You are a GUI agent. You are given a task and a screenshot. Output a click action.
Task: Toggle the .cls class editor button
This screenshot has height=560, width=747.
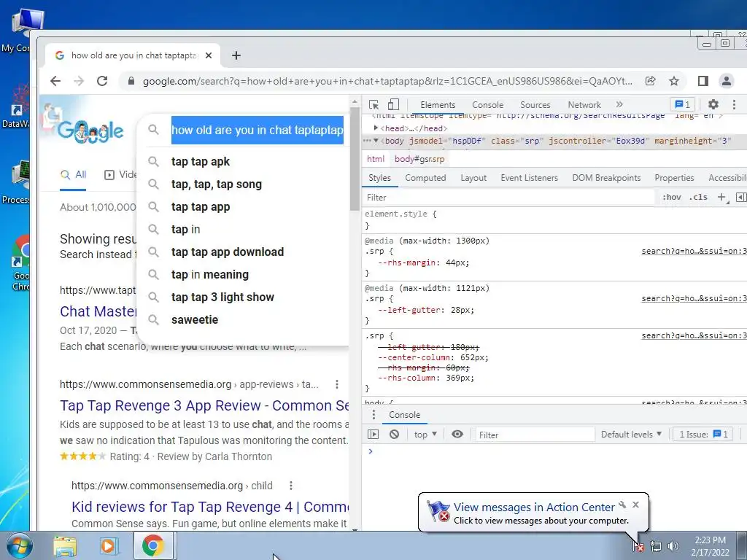coord(698,197)
